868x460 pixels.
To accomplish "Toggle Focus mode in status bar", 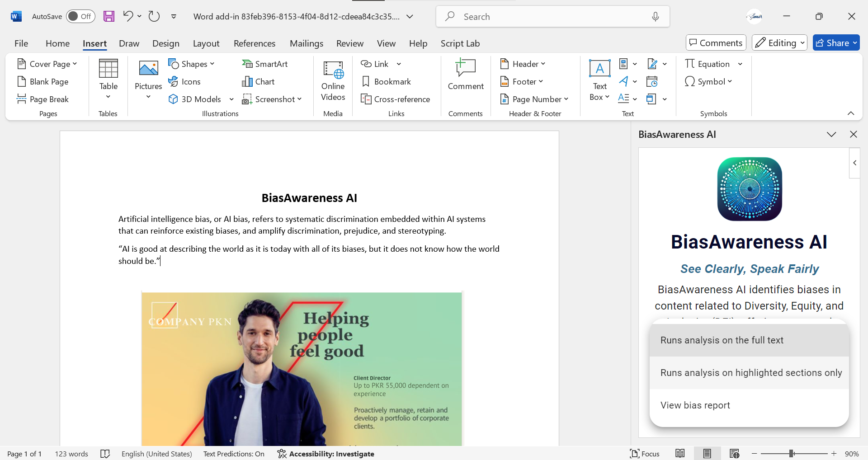I will [645, 454].
